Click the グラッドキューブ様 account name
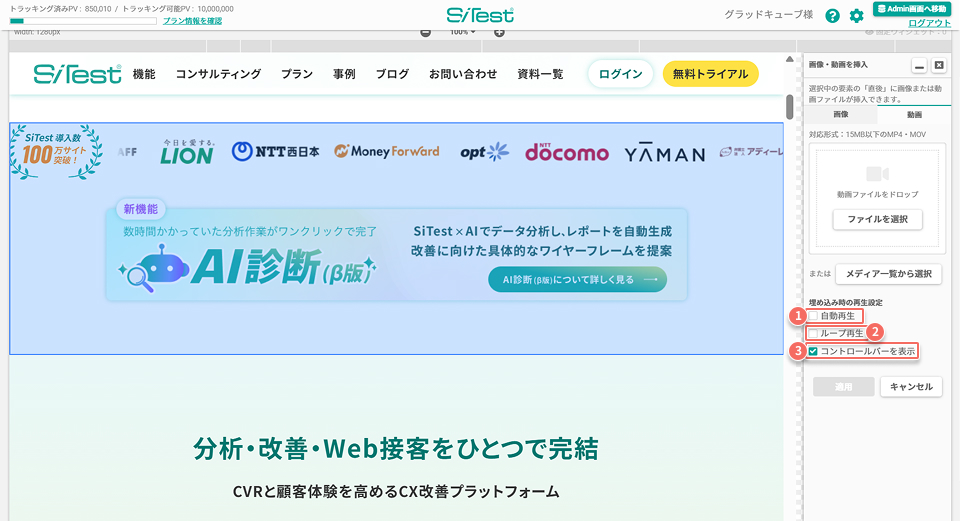960x521 pixels. pyautogui.click(x=768, y=15)
